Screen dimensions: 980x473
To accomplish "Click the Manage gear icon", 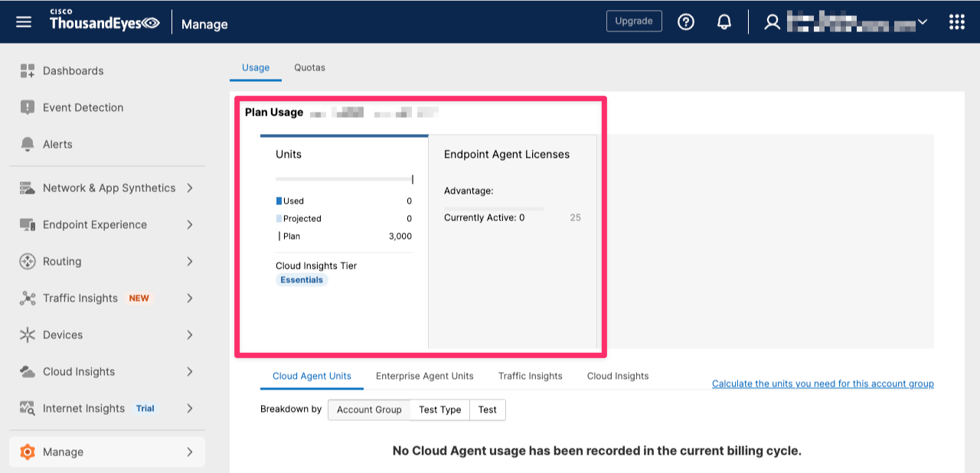I will point(28,452).
